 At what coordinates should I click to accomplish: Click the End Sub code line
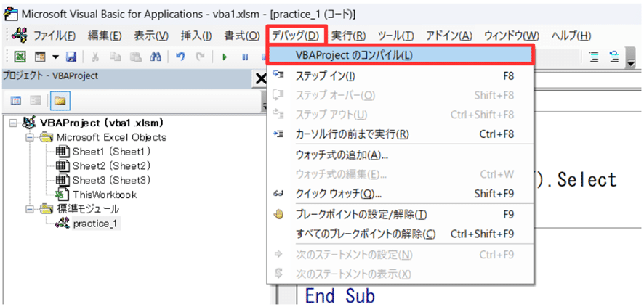(339, 296)
